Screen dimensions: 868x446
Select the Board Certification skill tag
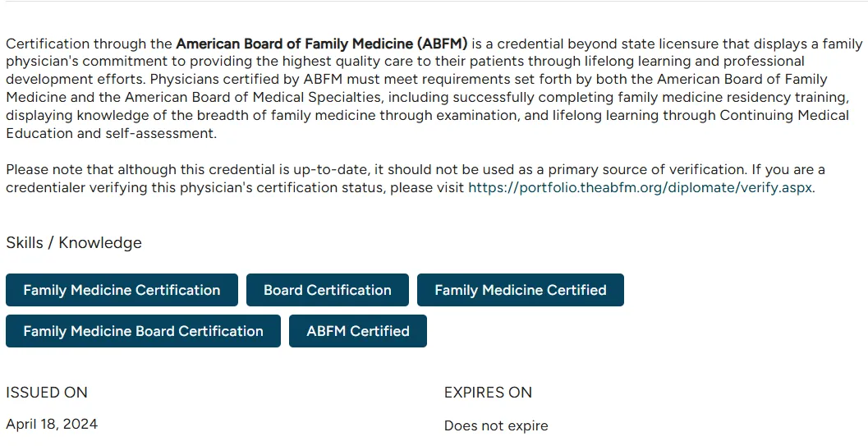click(327, 290)
